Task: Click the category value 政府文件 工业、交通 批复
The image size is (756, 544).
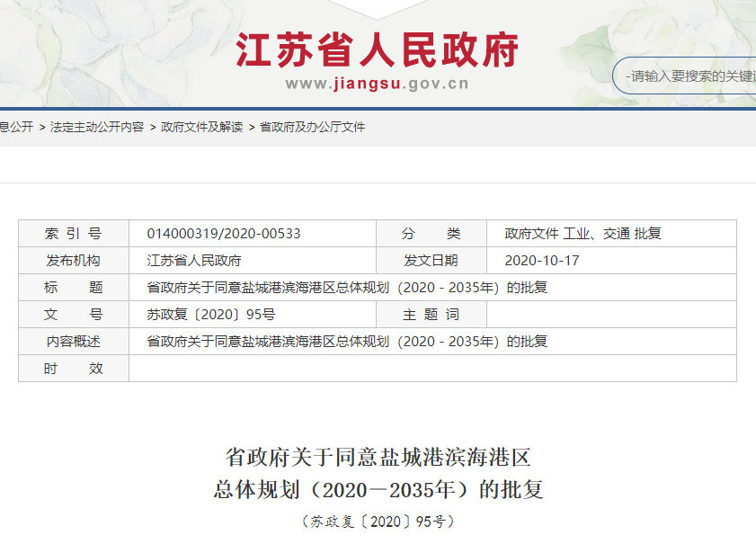Action: (x=583, y=234)
